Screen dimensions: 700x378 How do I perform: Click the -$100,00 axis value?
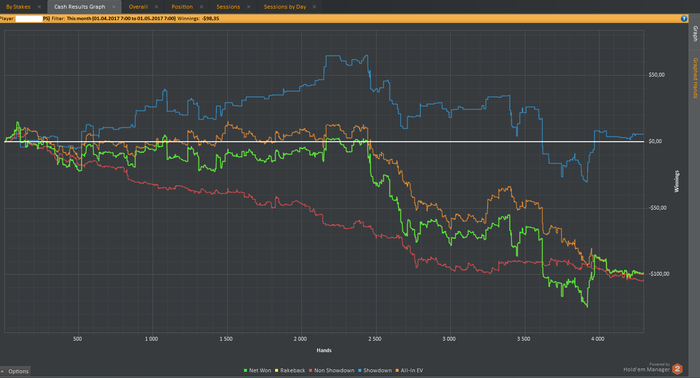[x=659, y=274]
